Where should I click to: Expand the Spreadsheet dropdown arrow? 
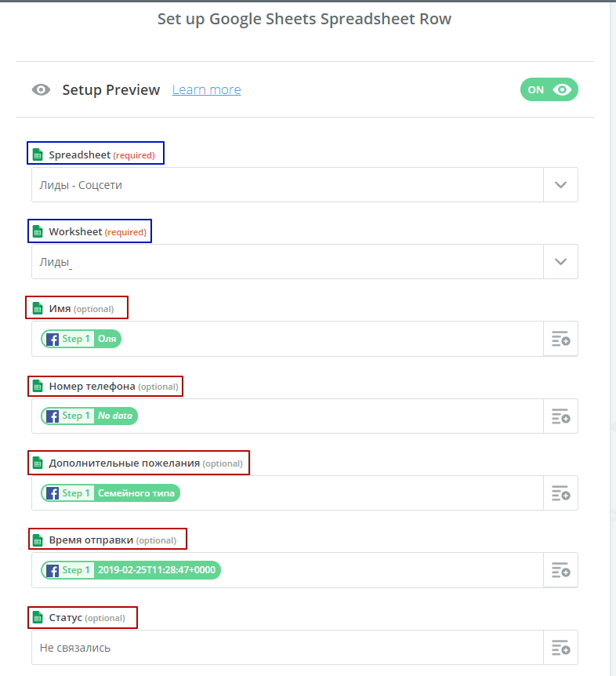coord(560,185)
